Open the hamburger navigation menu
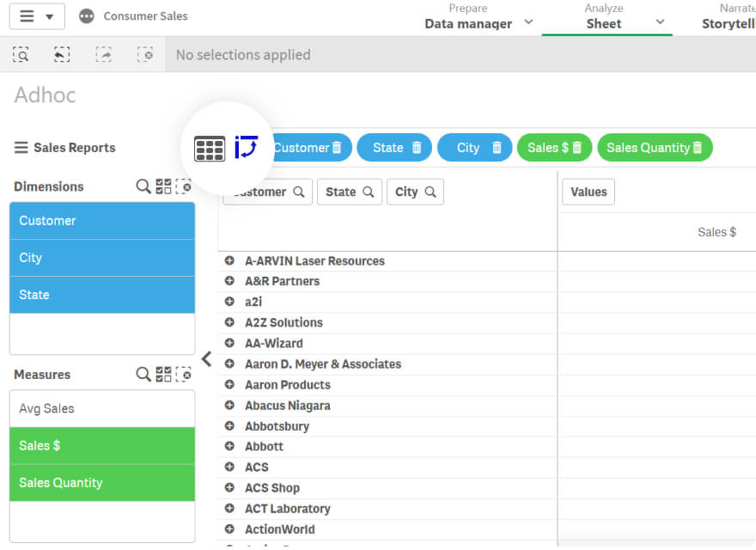Screen dimensions: 756x550 point(37,16)
